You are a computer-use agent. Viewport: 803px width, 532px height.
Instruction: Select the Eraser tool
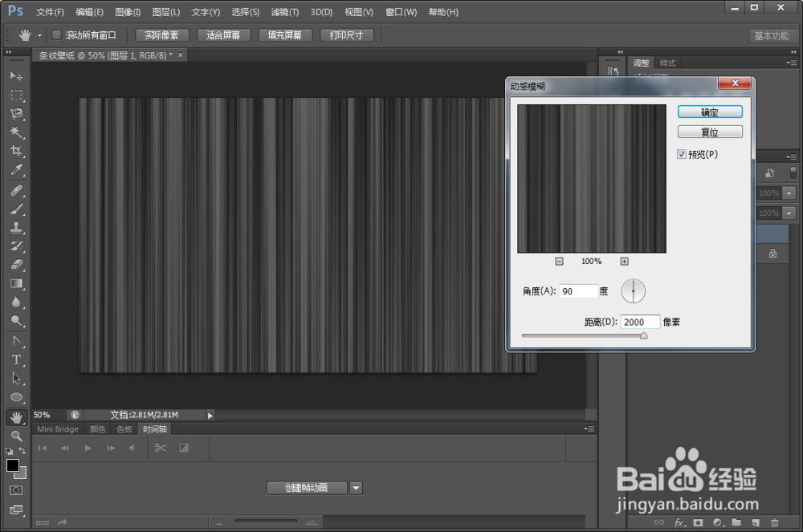tap(16, 265)
